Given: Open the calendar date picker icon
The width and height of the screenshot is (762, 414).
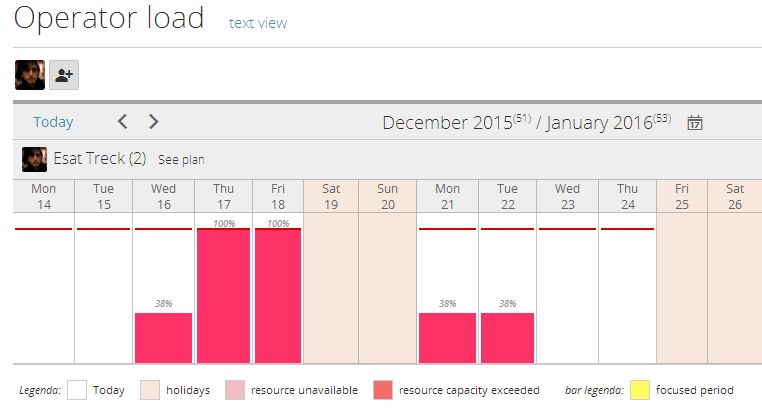Looking at the screenshot, I should [x=695, y=123].
